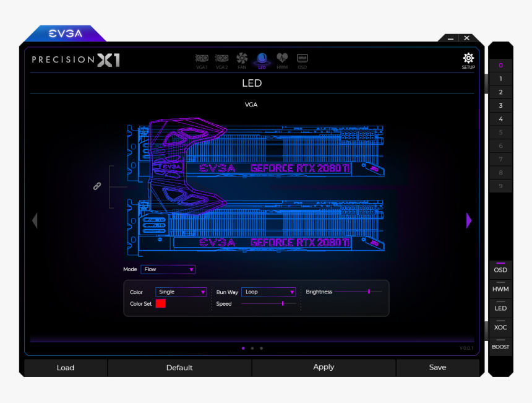
Task: Activate profile slot 9
Action: coord(500,186)
